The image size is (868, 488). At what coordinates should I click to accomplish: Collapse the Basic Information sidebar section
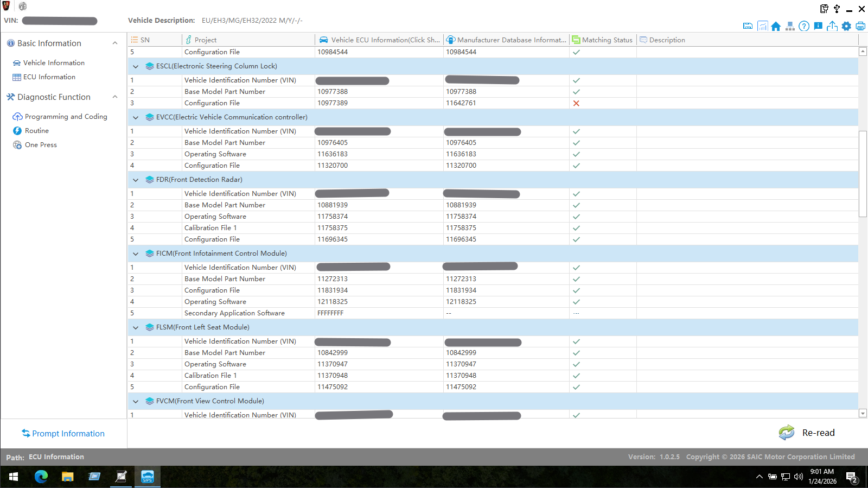point(114,43)
